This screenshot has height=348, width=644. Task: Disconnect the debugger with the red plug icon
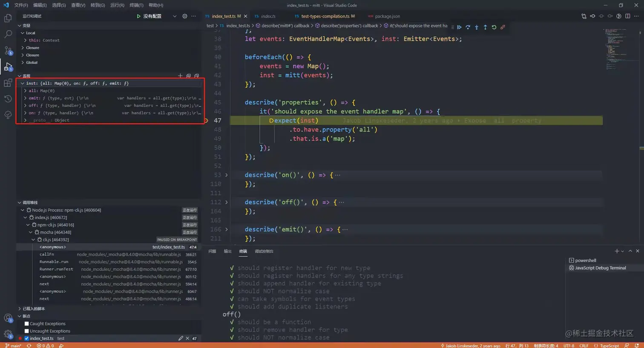tap(503, 27)
